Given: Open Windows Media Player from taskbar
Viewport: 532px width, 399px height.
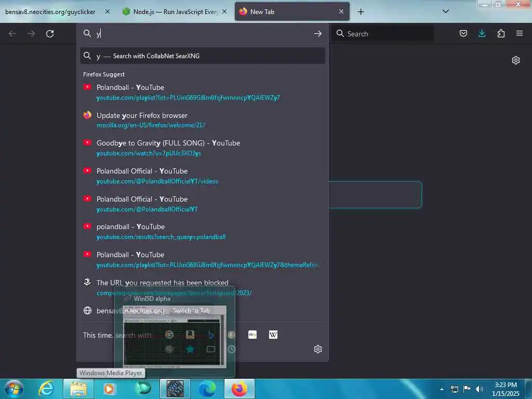Looking at the screenshot, I should click(x=109, y=389).
